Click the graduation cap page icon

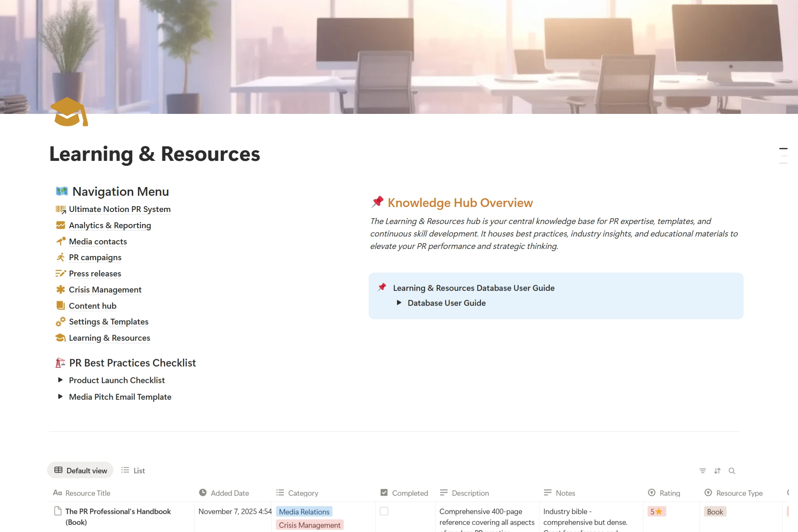[69, 112]
